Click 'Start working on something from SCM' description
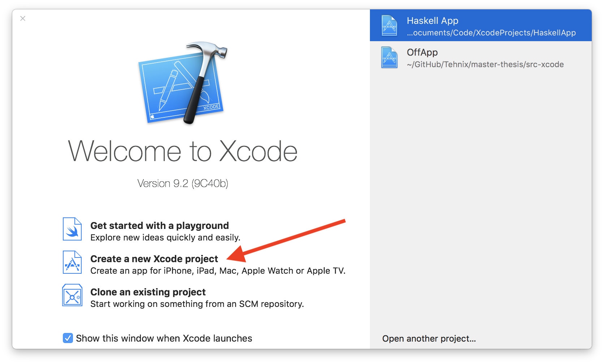 (x=197, y=304)
